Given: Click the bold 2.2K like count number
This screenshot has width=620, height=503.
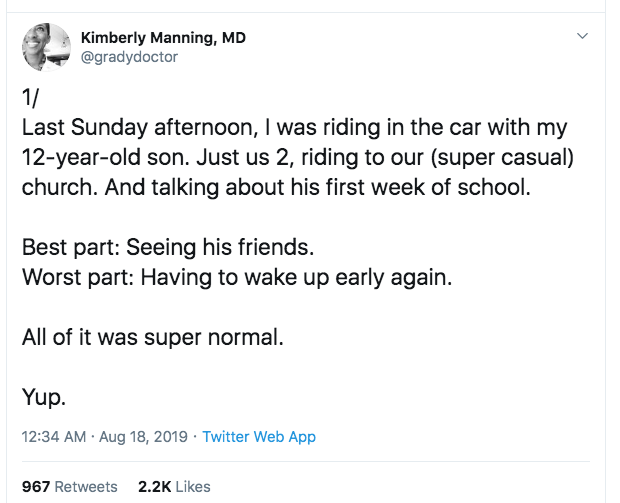Looking at the screenshot, I should [x=155, y=487].
